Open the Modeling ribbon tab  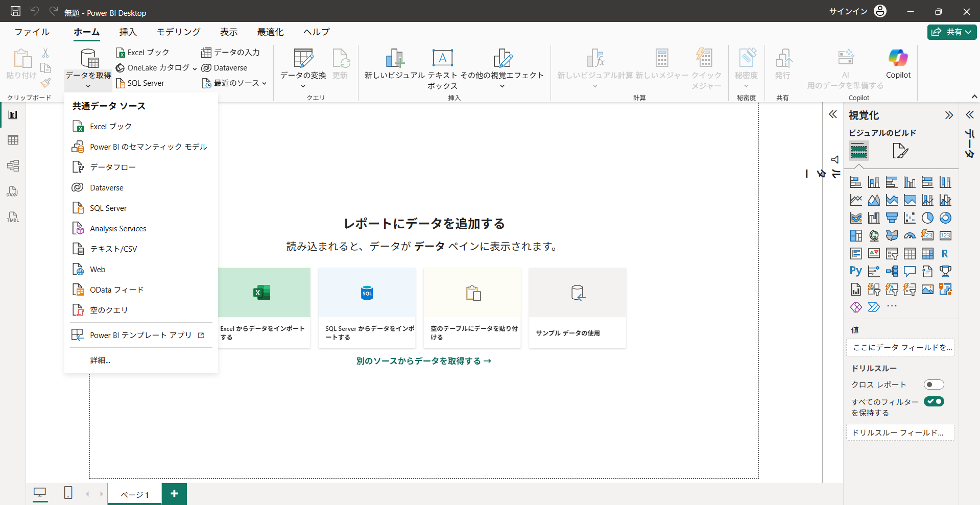pos(178,32)
